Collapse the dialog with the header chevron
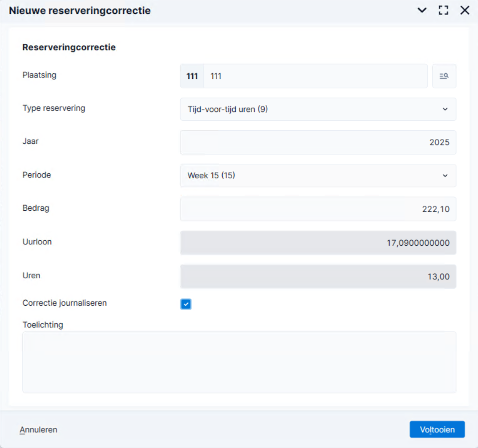478x448 pixels. pos(422,10)
